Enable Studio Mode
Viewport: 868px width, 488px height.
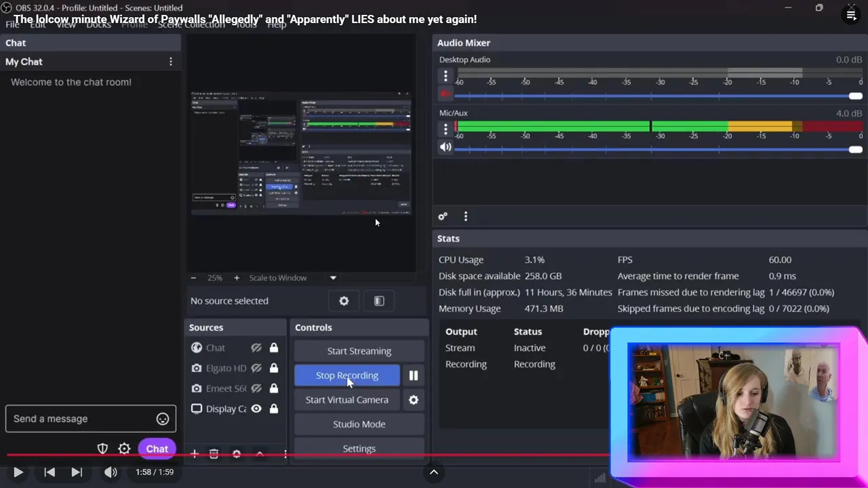(359, 424)
